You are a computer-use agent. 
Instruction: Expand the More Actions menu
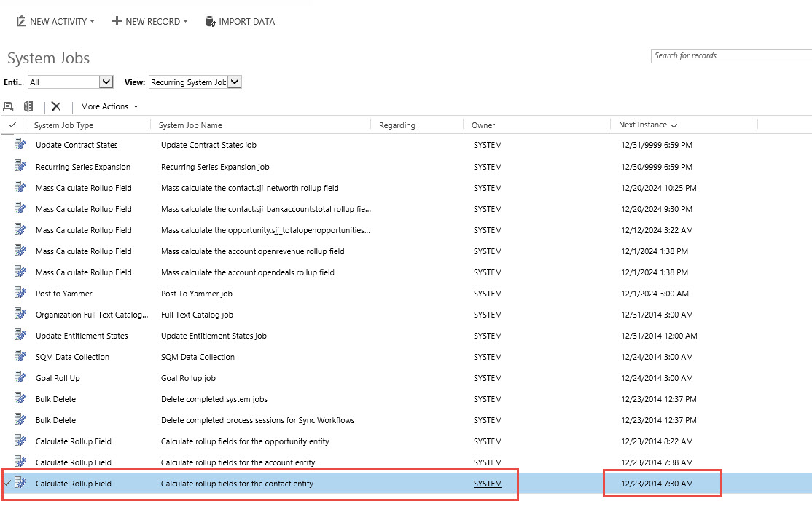click(109, 106)
